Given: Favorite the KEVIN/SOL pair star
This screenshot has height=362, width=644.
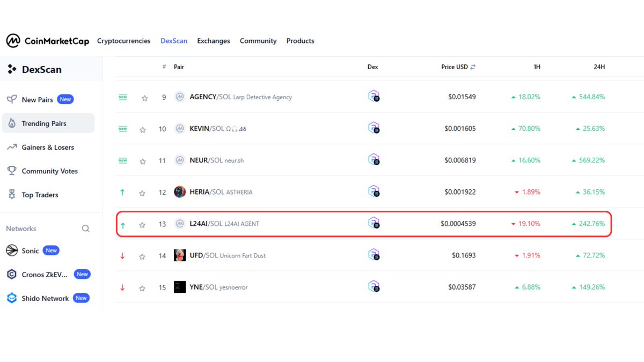Looking at the screenshot, I should tap(142, 130).
